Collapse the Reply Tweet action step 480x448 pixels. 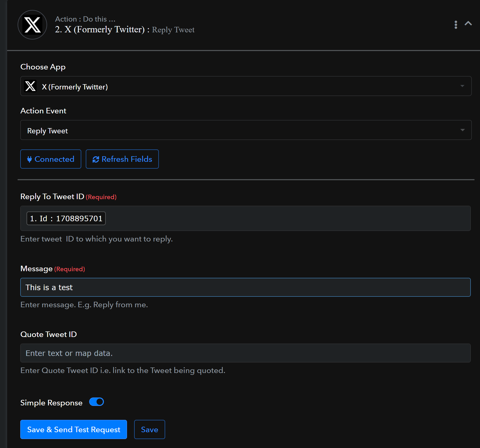pyautogui.click(x=468, y=23)
